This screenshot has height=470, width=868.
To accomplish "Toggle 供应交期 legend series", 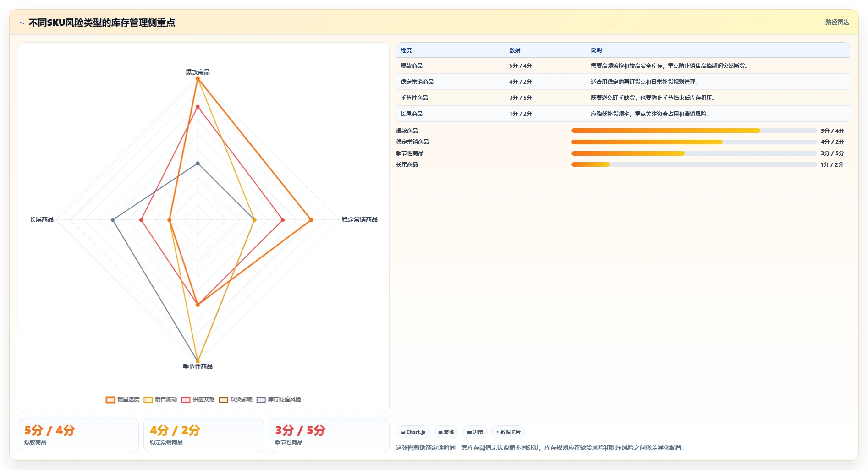I will point(198,399).
